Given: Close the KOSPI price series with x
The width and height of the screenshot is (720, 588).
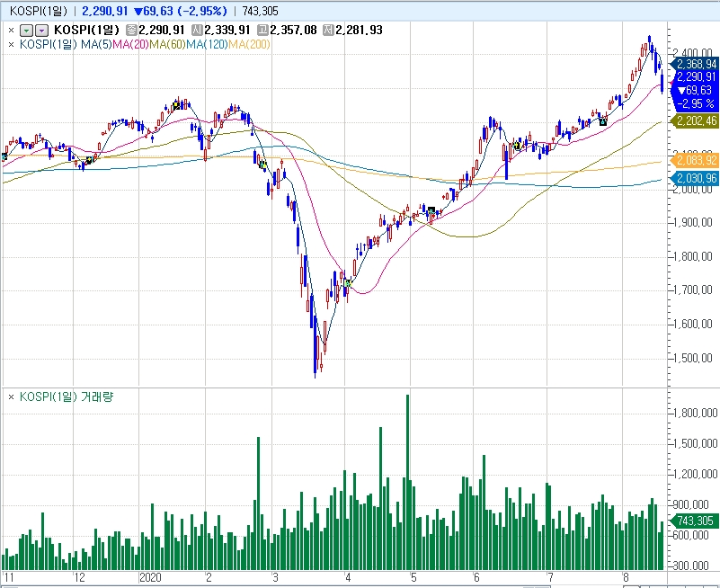Looking at the screenshot, I should point(11,30).
